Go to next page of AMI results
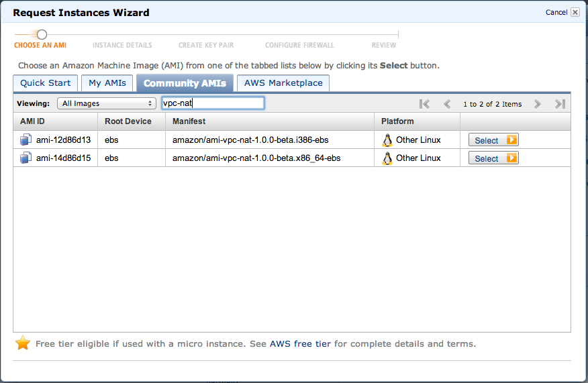 (538, 104)
